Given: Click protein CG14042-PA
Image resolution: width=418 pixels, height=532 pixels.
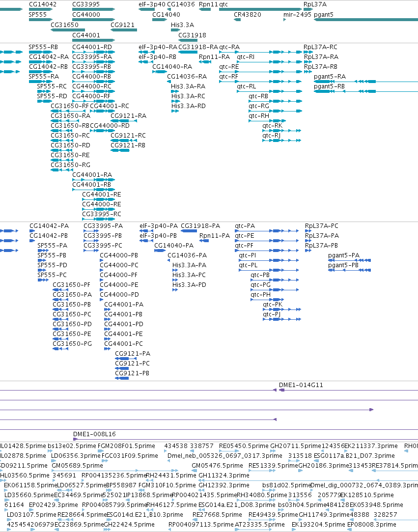Looking at the screenshot, I should (x=49, y=225).
